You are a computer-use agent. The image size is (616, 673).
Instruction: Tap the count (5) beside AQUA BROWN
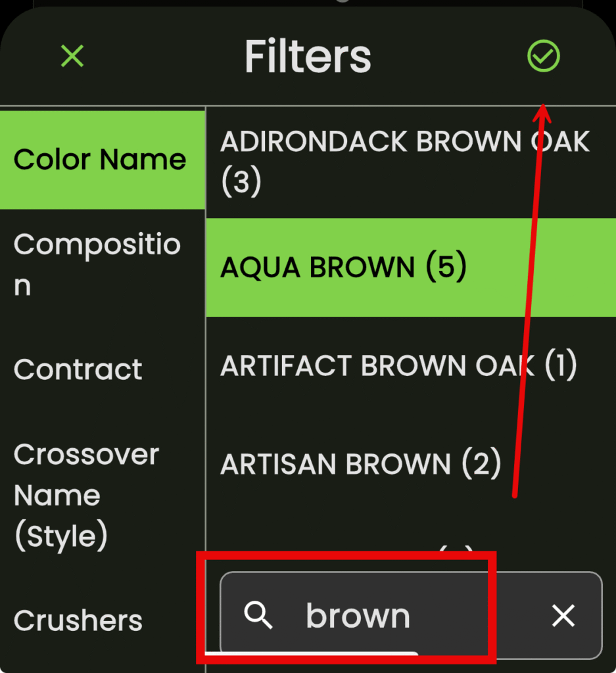pos(446,267)
